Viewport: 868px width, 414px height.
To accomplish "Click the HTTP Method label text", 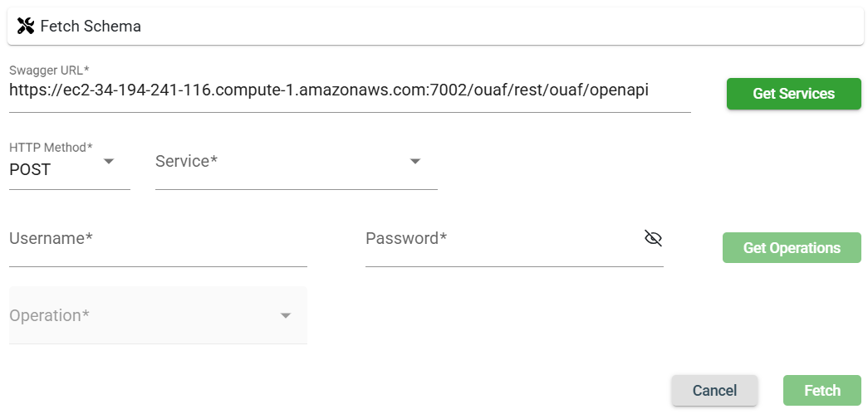I will click(51, 148).
